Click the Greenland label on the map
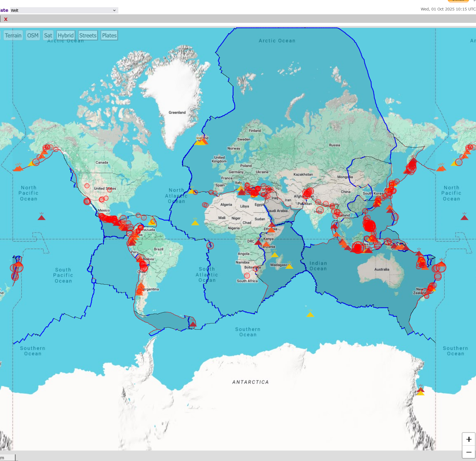 pyautogui.click(x=177, y=113)
